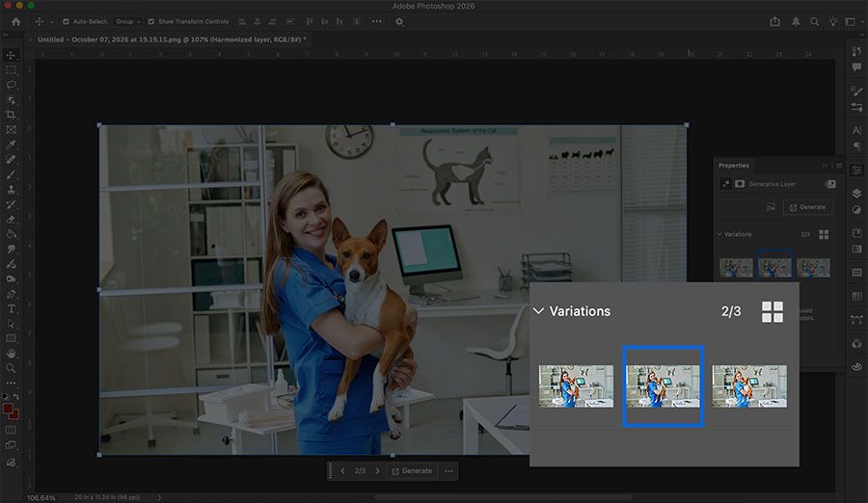Screen dimensions: 868x503
Task: Open notifications bell icon
Action: coord(796,21)
